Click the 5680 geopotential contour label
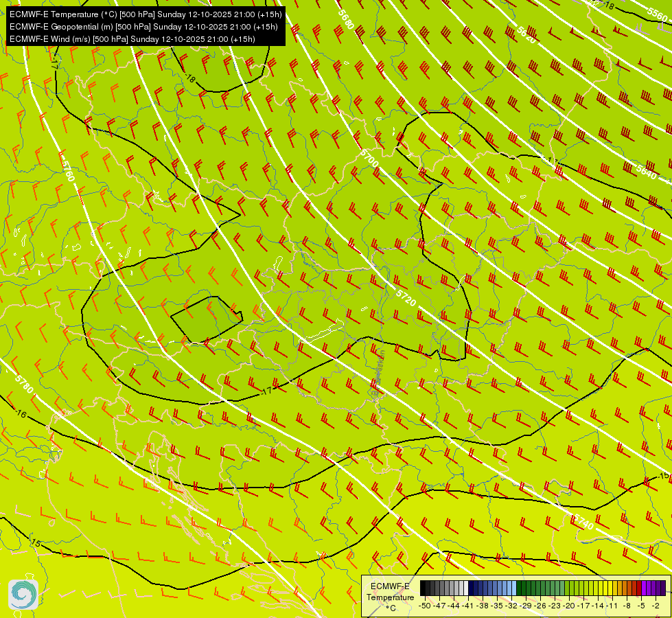The width and height of the screenshot is (672, 618). tap(346, 19)
